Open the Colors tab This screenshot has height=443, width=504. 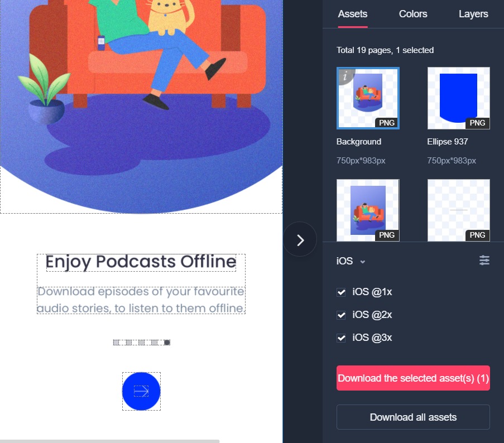pos(413,14)
